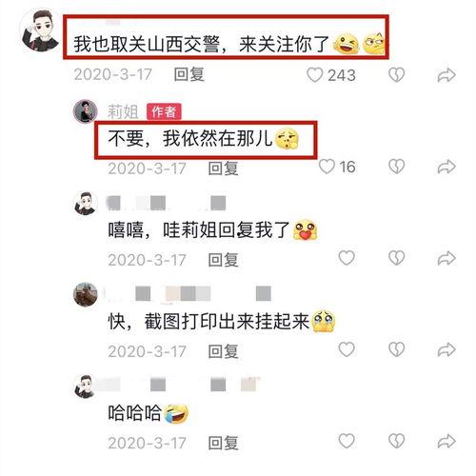Open 莉姐's profile by tapping her name
This screenshot has height=476, width=476.
[123, 112]
